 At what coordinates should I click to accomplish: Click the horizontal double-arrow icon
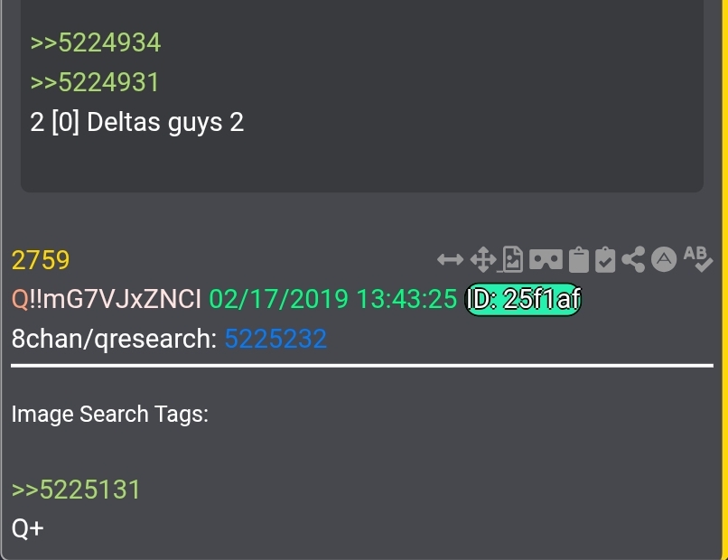click(450, 261)
